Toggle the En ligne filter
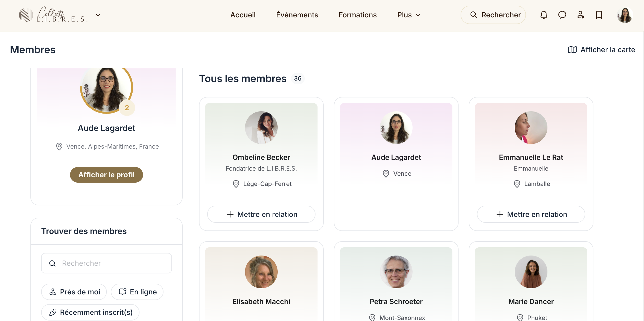644x321 pixels. click(137, 292)
